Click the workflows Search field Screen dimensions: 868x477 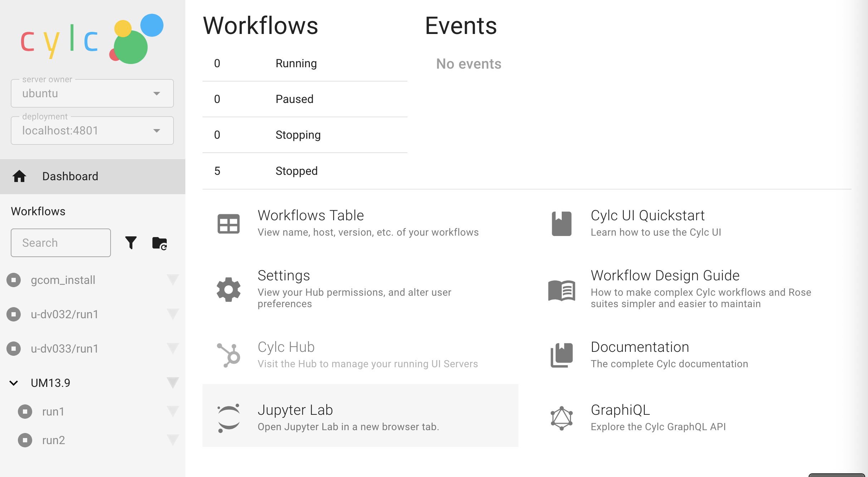(x=61, y=243)
